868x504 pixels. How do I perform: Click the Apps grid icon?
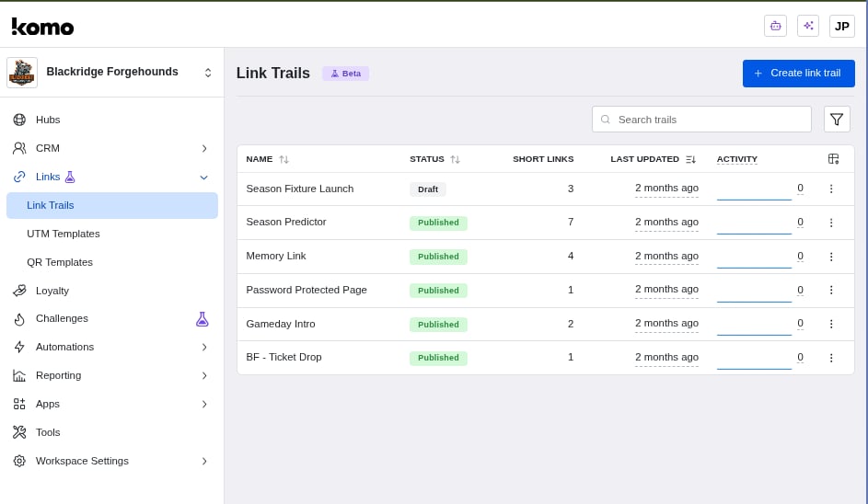pyautogui.click(x=19, y=404)
